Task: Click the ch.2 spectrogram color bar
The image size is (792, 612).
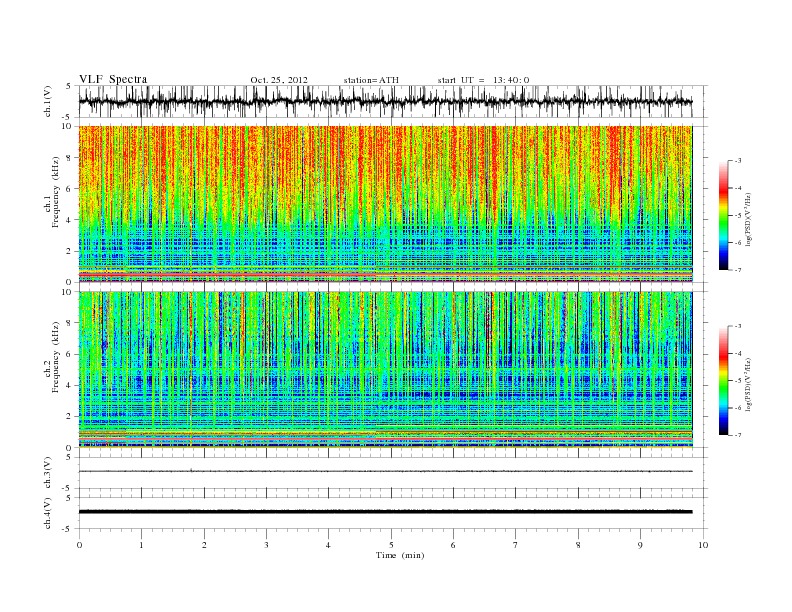Action: coord(724,380)
